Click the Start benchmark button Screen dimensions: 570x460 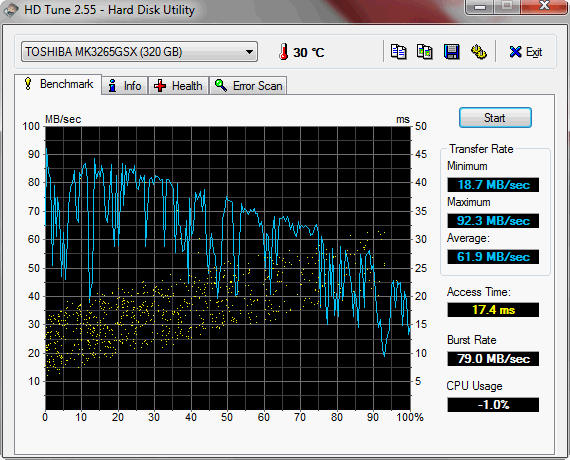(x=495, y=118)
